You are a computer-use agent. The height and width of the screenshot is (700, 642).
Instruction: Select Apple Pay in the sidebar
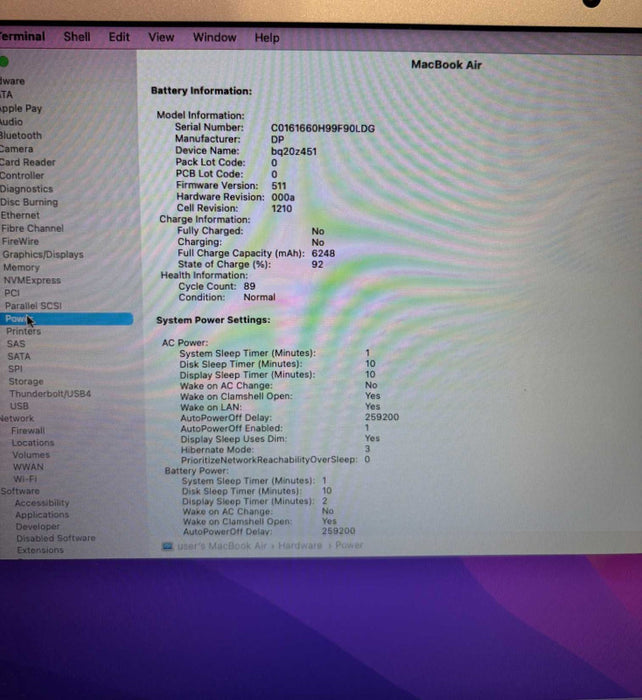(x=21, y=108)
